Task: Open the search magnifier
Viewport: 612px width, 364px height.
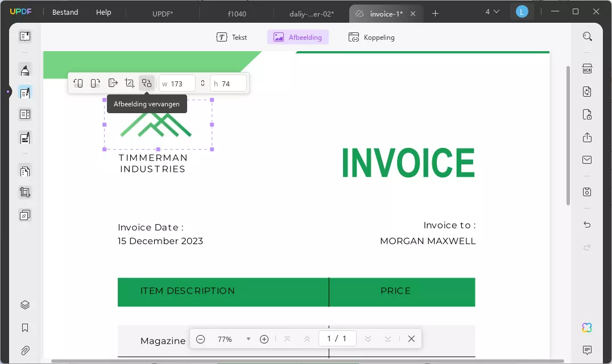Action: (588, 36)
